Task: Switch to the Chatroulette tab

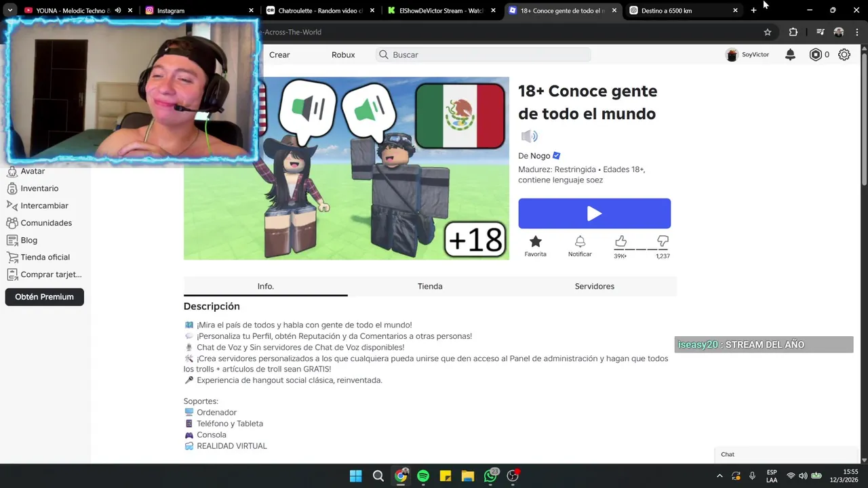Action: tap(315, 10)
